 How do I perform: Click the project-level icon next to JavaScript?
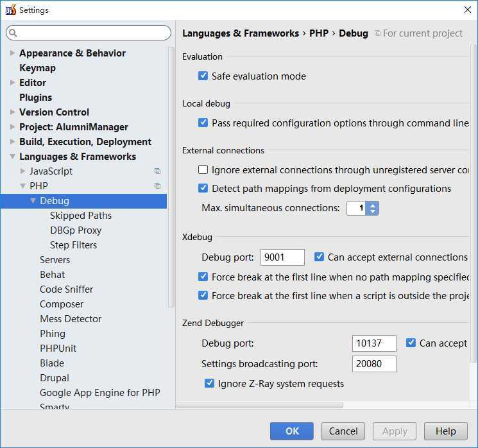157,171
